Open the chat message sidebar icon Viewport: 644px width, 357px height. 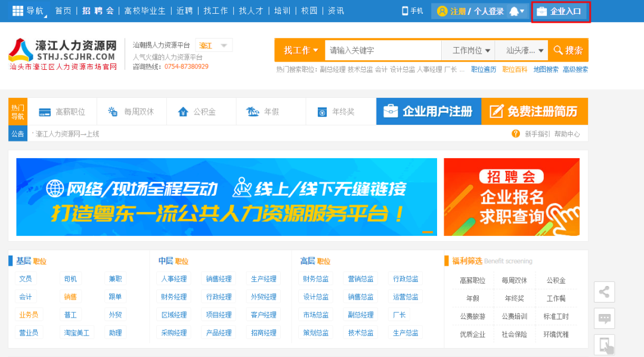click(x=604, y=318)
